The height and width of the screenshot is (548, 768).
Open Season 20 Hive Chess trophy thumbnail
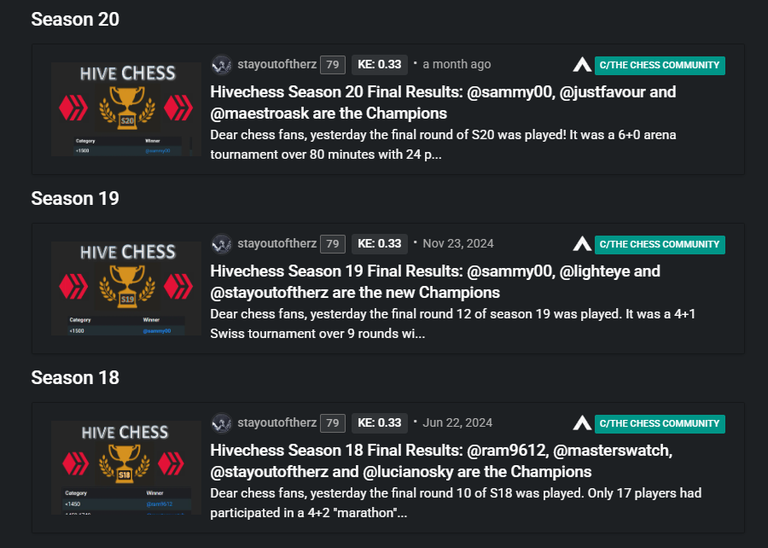click(x=126, y=109)
